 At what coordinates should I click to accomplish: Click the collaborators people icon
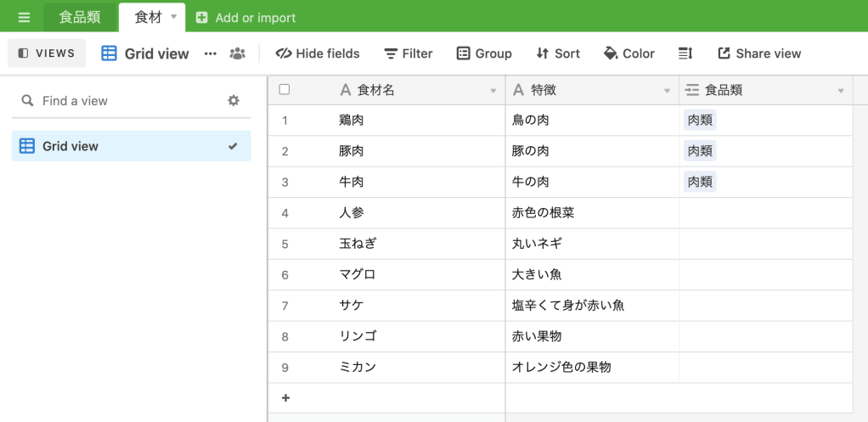tap(237, 53)
